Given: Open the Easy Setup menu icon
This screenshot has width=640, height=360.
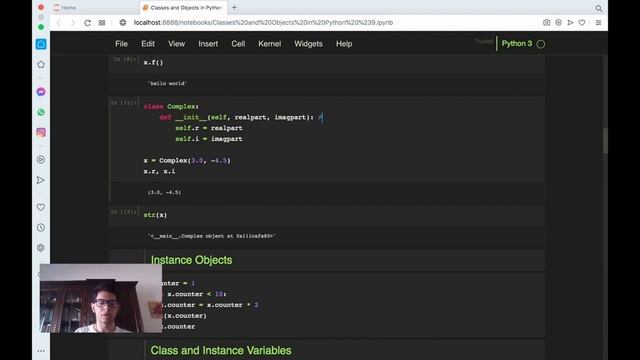Looking at the screenshot, I should [x=598, y=23].
